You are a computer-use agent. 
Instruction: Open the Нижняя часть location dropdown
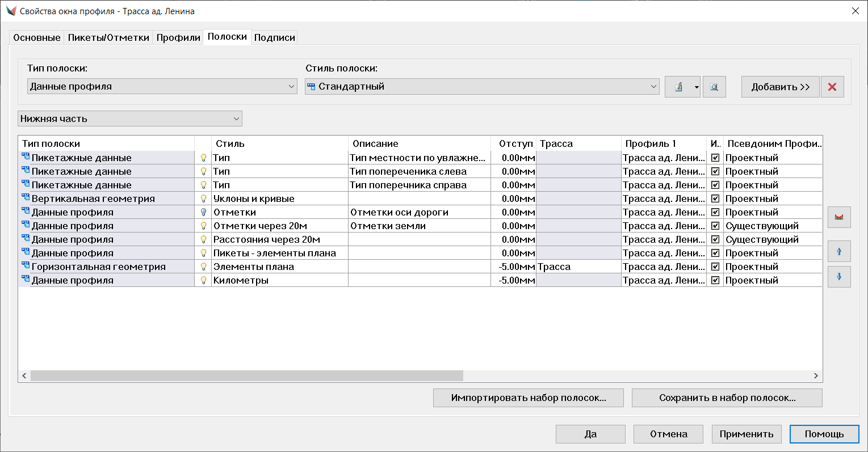[x=130, y=119]
